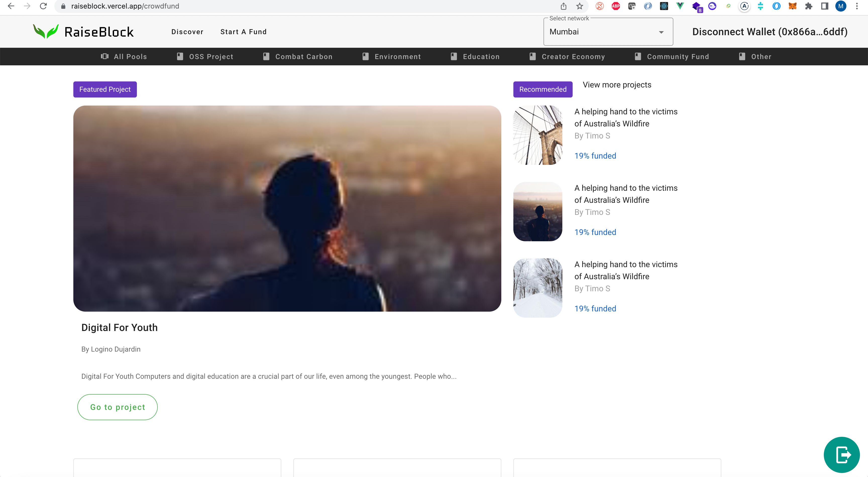
Task: Toggle the Featured Project badge
Action: pyautogui.click(x=105, y=89)
